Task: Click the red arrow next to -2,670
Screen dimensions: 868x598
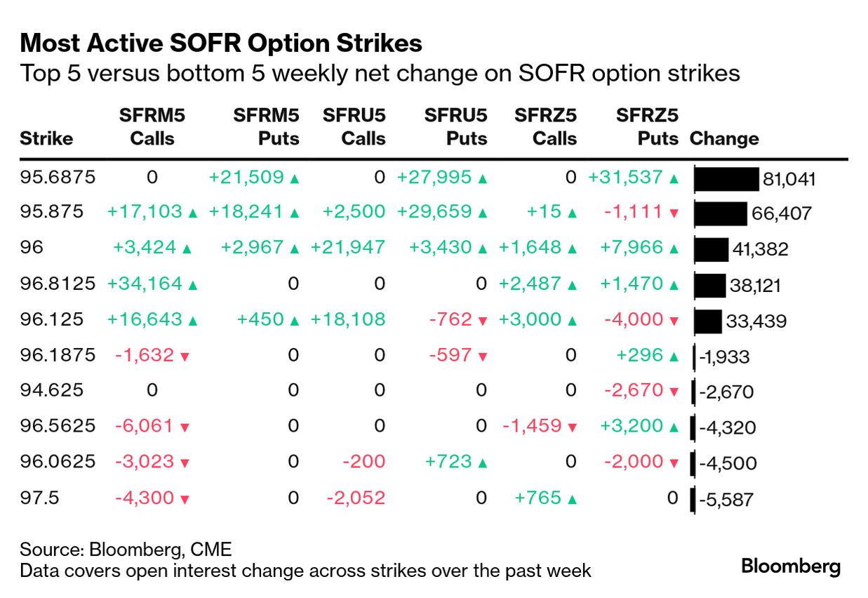Action: pyautogui.click(x=674, y=392)
